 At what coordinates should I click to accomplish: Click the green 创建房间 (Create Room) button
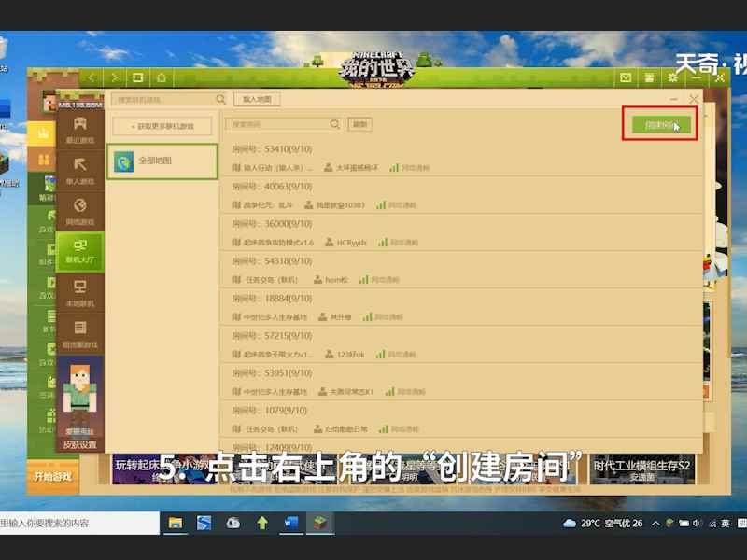tap(661, 125)
